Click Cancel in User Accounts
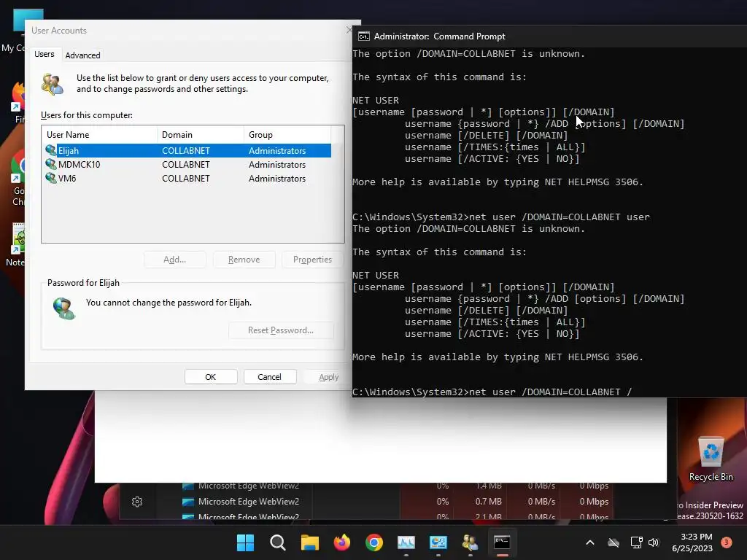Image resolution: width=747 pixels, height=560 pixels. (270, 377)
